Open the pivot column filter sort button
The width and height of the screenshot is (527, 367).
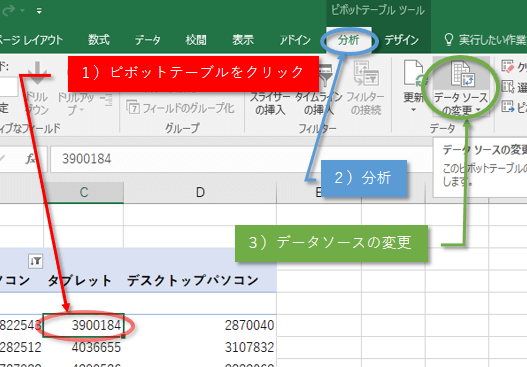(x=36, y=261)
